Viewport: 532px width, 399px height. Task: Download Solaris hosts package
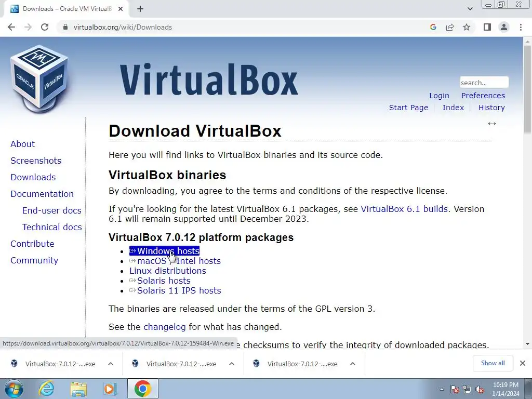point(160,281)
